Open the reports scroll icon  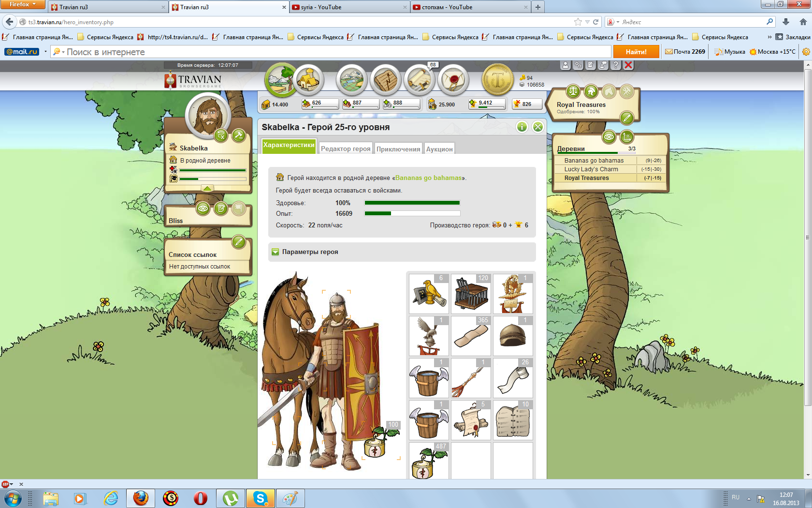point(419,79)
